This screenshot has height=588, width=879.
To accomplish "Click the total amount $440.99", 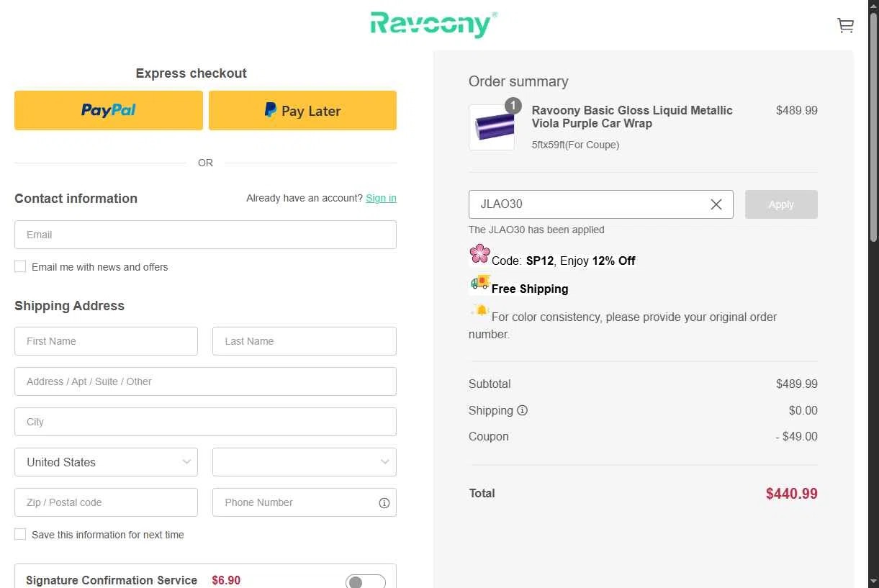I will (792, 494).
